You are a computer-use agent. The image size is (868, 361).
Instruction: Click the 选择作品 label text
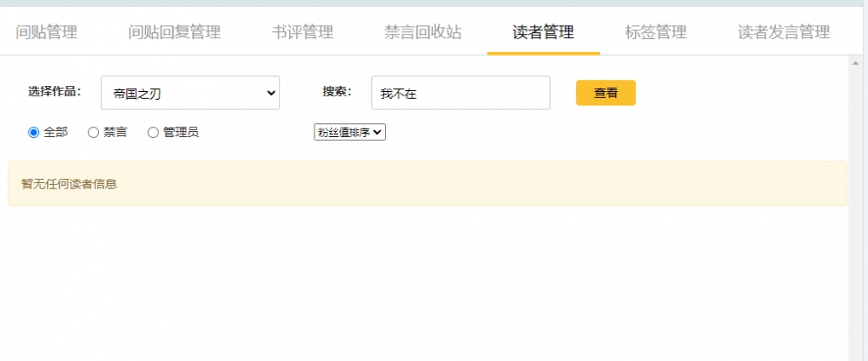(54, 92)
